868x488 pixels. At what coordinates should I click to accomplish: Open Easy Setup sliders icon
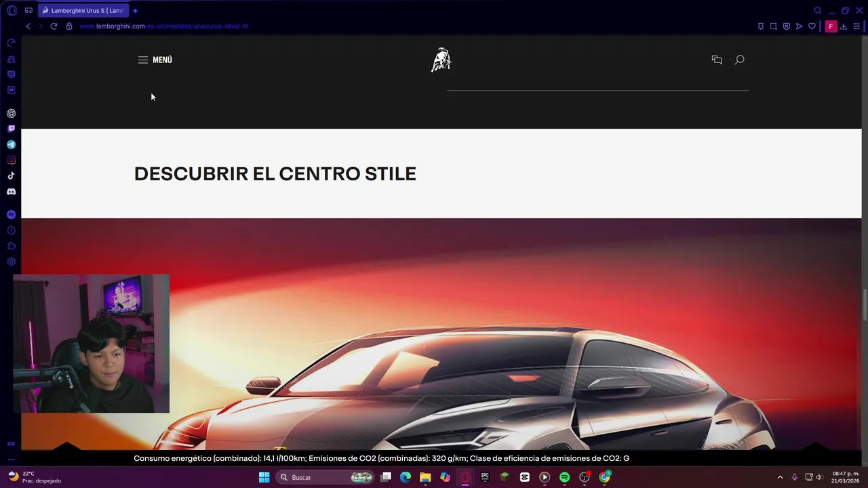pyautogui.click(x=856, y=26)
